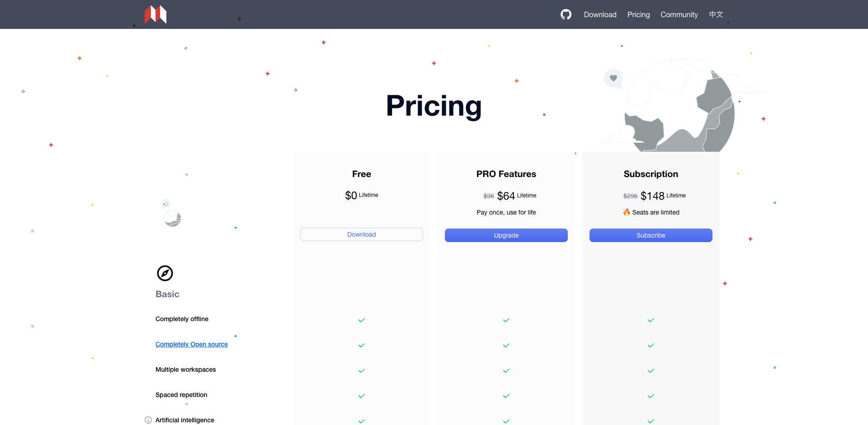The height and width of the screenshot is (425, 868).
Task: Click the Multiple workspaces feature label
Action: [x=185, y=369]
